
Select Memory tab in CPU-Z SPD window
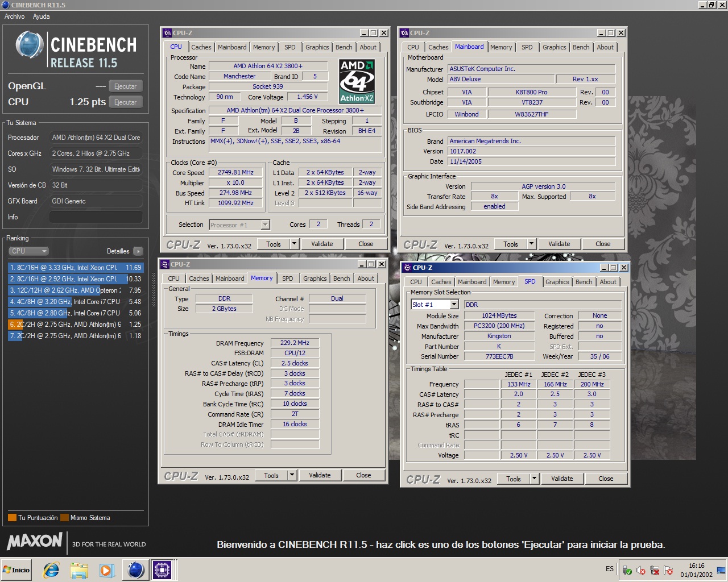(x=504, y=282)
